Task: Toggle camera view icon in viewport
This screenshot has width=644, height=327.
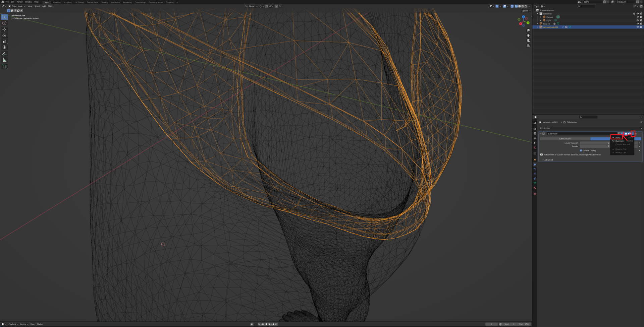Action: click(528, 41)
